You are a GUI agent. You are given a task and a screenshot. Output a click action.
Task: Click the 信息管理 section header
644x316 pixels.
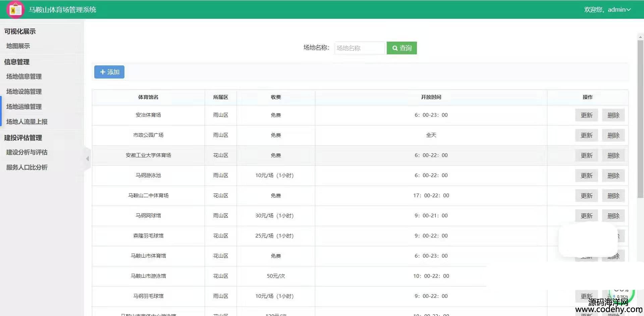pos(17,62)
